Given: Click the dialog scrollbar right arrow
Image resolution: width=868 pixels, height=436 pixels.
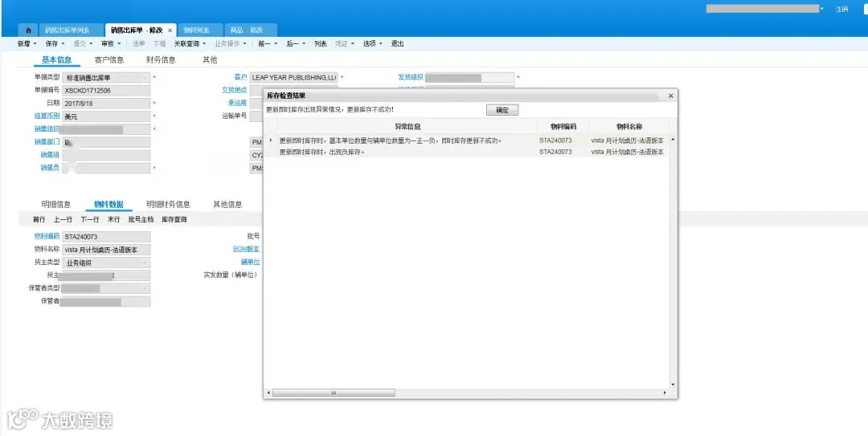Looking at the screenshot, I should pos(665,393).
